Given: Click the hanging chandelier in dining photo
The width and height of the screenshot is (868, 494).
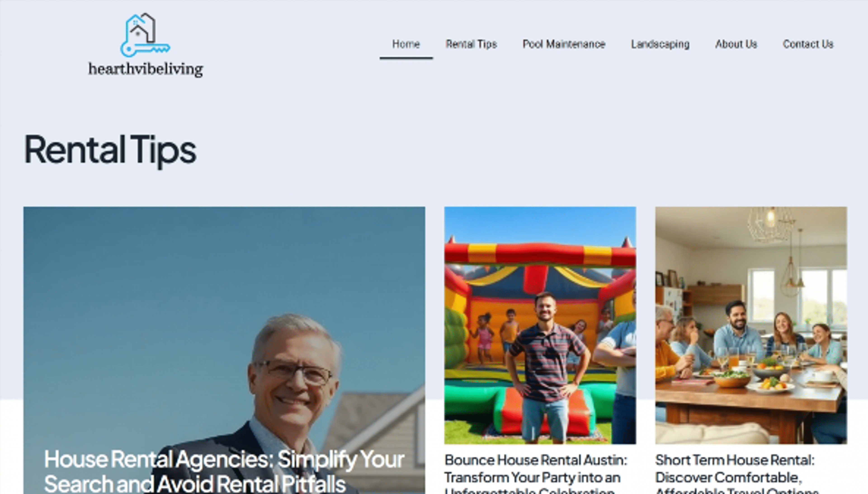Looking at the screenshot, I should [x=770, y=224].
